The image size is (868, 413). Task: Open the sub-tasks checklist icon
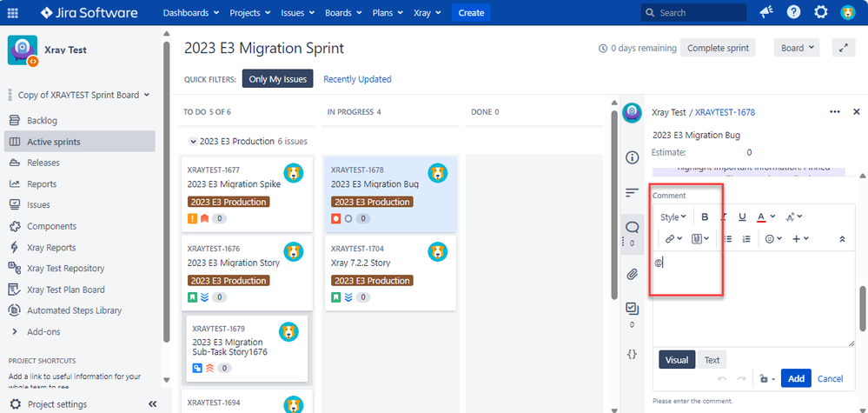(x=632, y=309)
